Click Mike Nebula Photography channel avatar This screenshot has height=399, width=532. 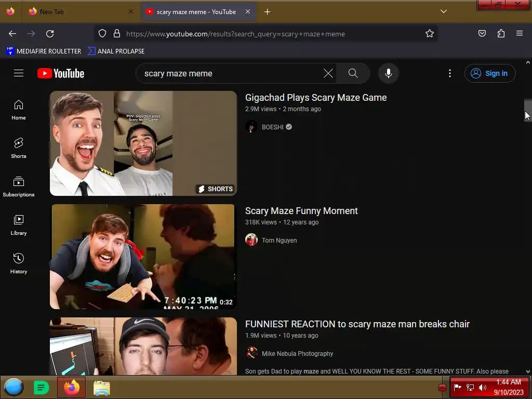[x=251, y=353]
